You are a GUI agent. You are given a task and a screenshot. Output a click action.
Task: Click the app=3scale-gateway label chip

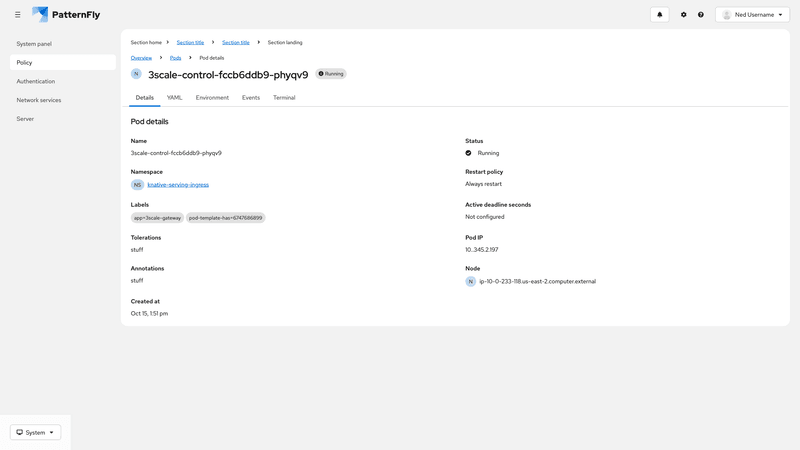(x=158, y=217)
